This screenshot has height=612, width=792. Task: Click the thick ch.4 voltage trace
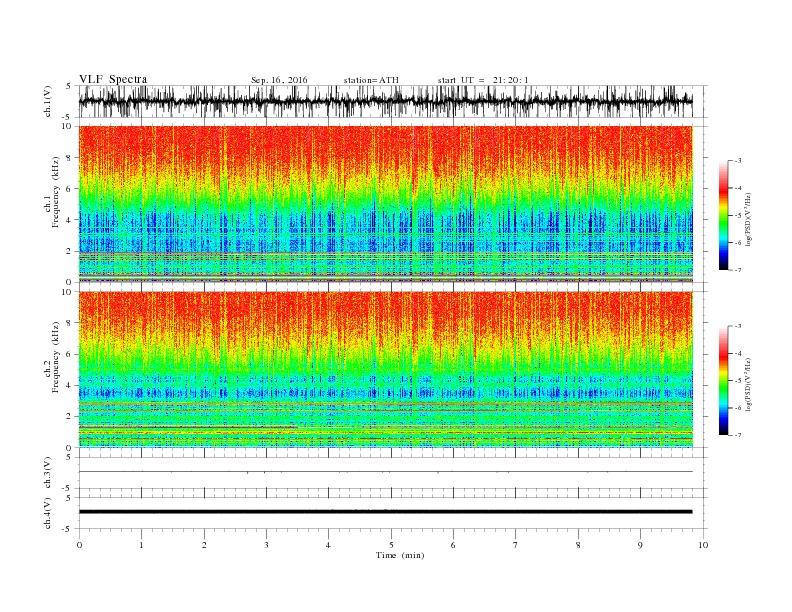pos(385,512)
